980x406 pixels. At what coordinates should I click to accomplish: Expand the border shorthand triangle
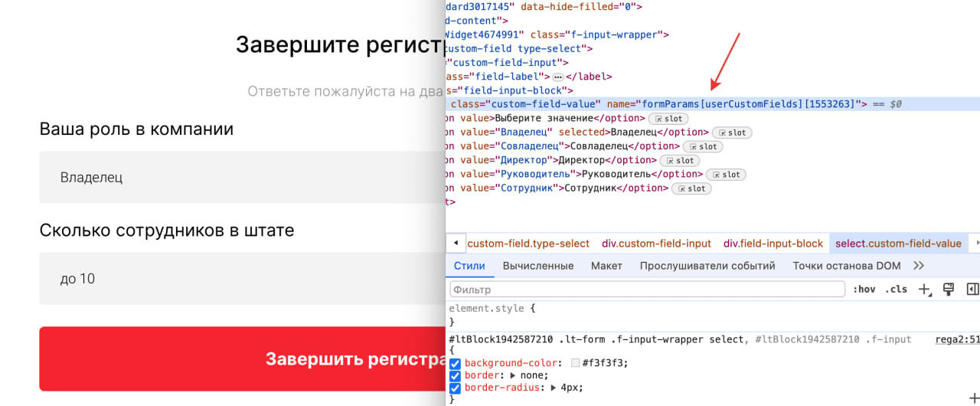coord(513,375)
